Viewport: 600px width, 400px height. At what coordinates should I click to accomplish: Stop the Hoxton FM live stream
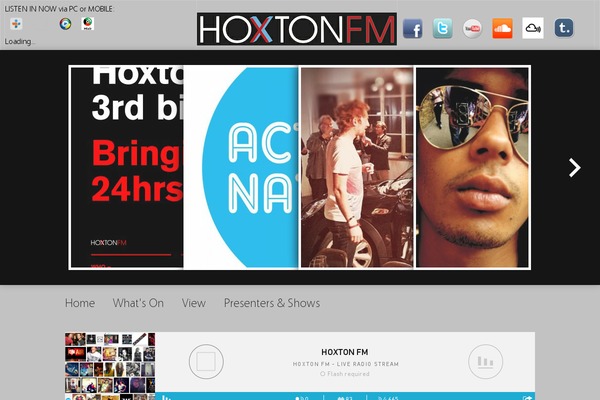(206, 362)
